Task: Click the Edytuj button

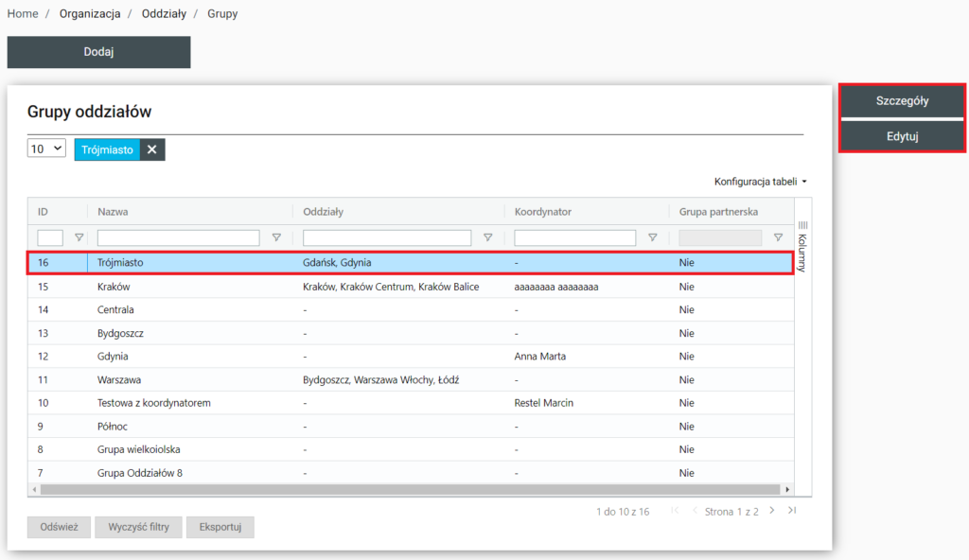Action: (x=902, y=136)
